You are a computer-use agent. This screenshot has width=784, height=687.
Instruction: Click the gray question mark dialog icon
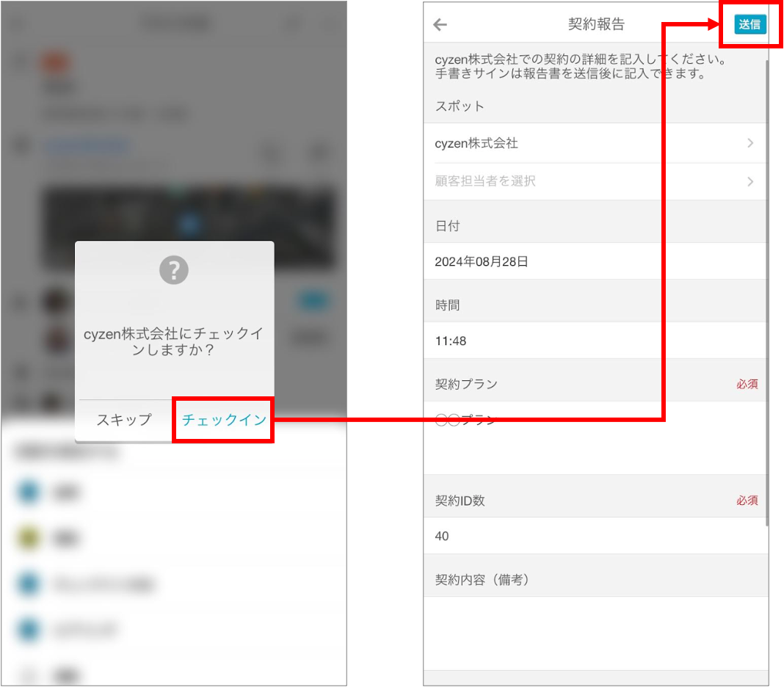coord(173,270)
